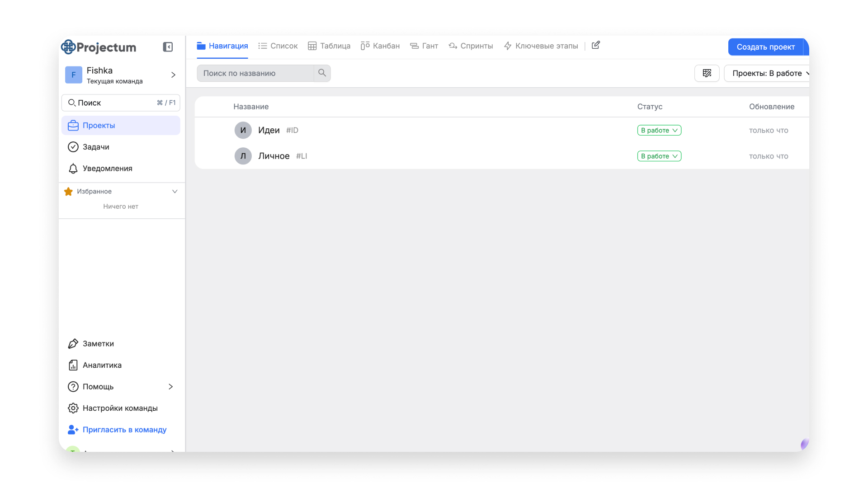Open Настройки команды gear
The width and height of the screenshot is (868, 488).
120,408
